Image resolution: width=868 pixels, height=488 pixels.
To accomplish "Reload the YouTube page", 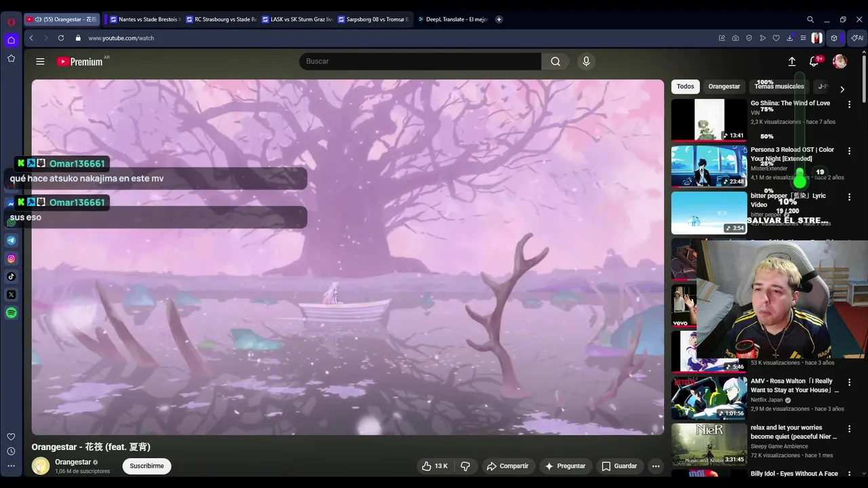I will pyautogui.click(x=61, y=38).
